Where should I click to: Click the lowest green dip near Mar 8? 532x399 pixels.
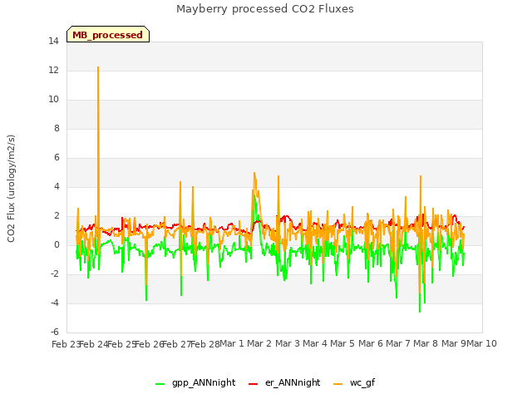click(x=420, y=311)
